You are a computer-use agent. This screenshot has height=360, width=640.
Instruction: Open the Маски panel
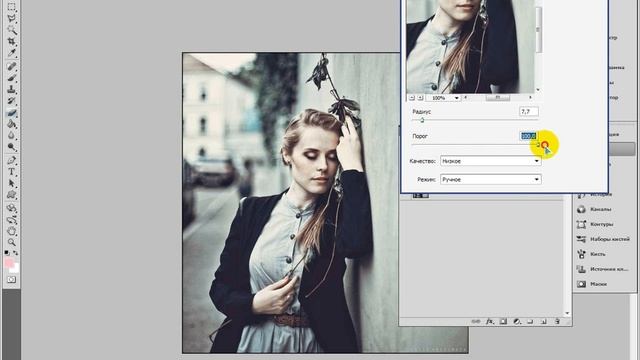point(598,284)
